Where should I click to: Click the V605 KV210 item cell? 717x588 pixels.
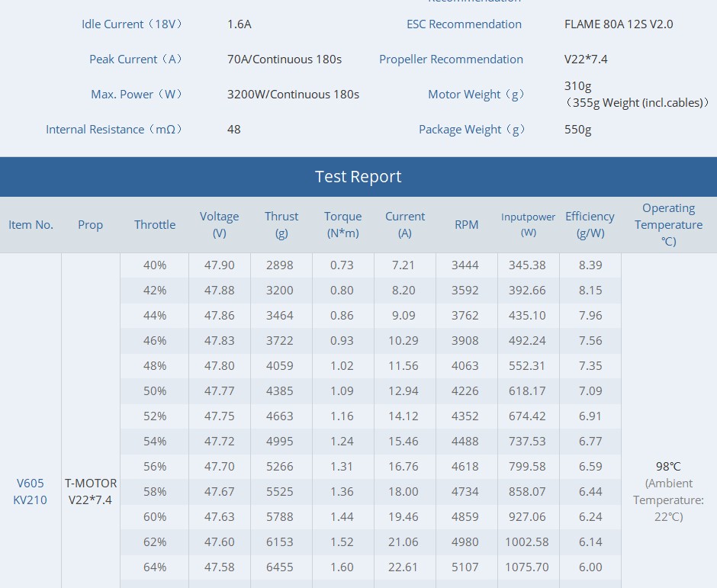tap(31, 492)
